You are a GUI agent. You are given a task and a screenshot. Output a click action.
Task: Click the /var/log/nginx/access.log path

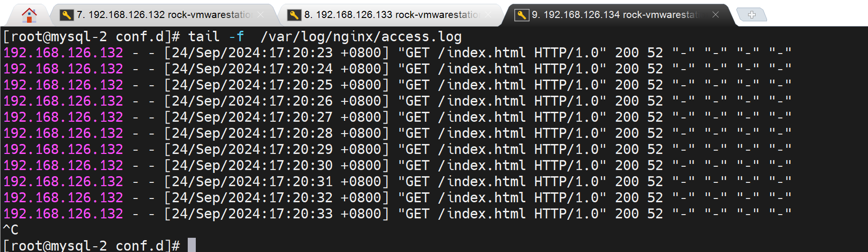tap(361, 37)
